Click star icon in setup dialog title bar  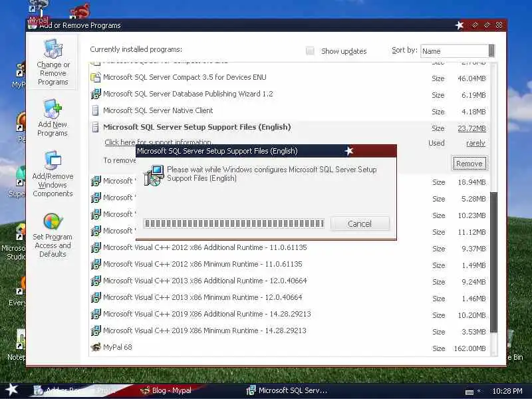point(349,151)
